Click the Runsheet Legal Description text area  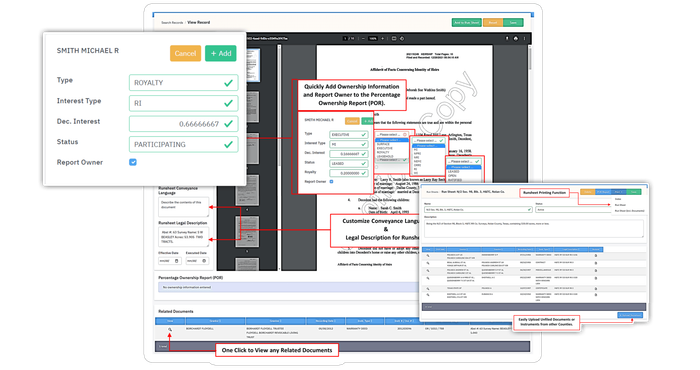[183, 237]
